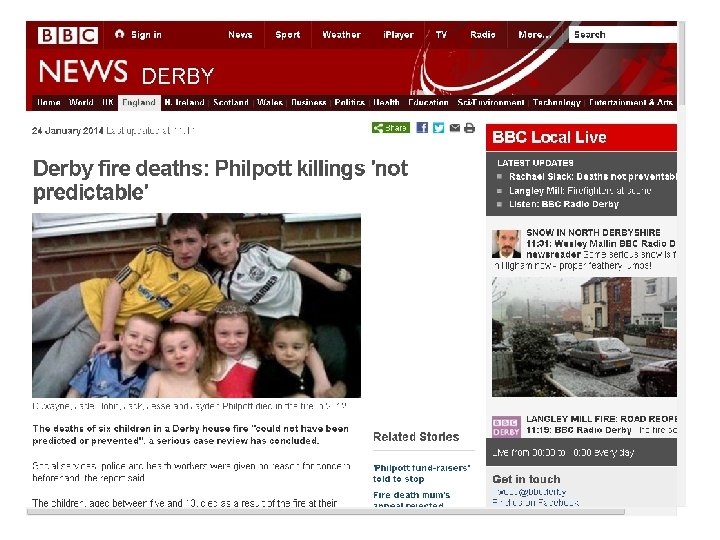
Task: Select the England navigation tab
Action: click(139, 102)
